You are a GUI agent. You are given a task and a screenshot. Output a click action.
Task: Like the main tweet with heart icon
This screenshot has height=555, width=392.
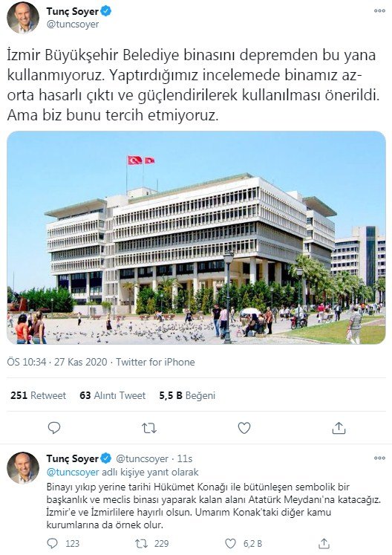(244, 428)
